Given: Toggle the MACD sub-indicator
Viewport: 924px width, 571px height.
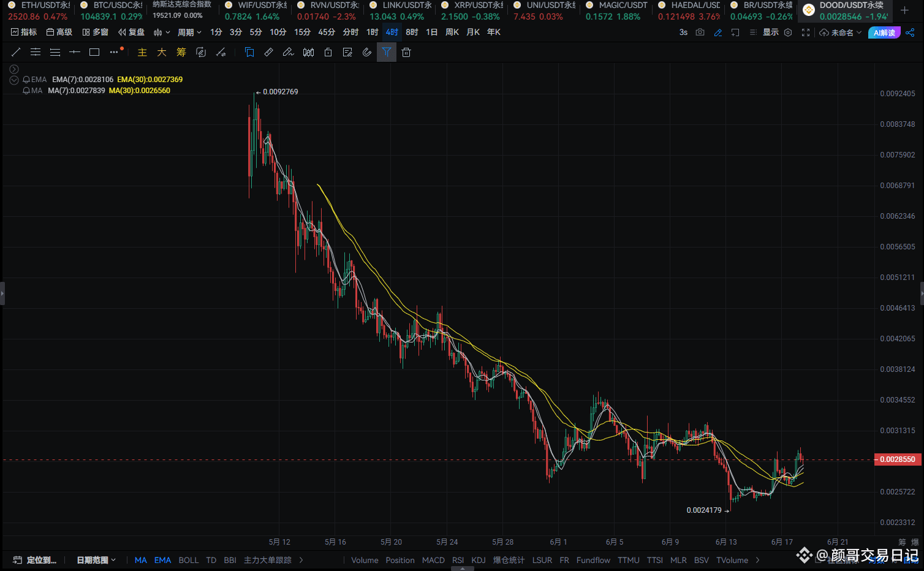Looking at the screenshot, I should click(433, 560).
